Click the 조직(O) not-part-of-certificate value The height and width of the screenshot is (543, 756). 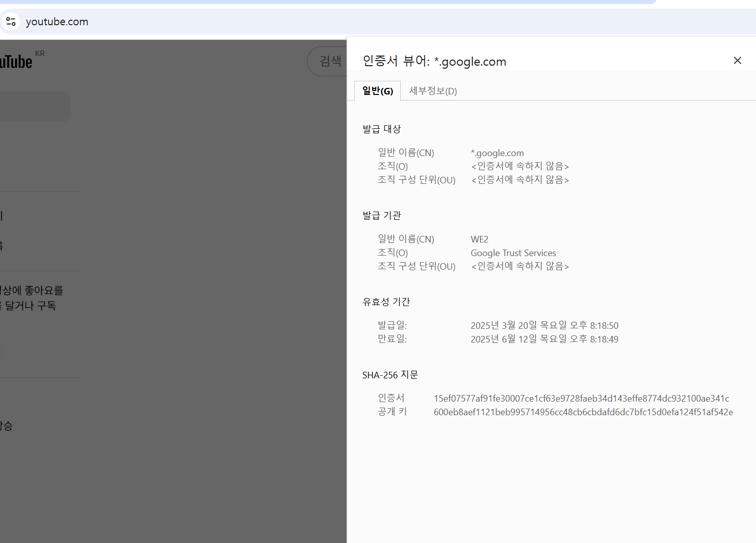[519, 166]
